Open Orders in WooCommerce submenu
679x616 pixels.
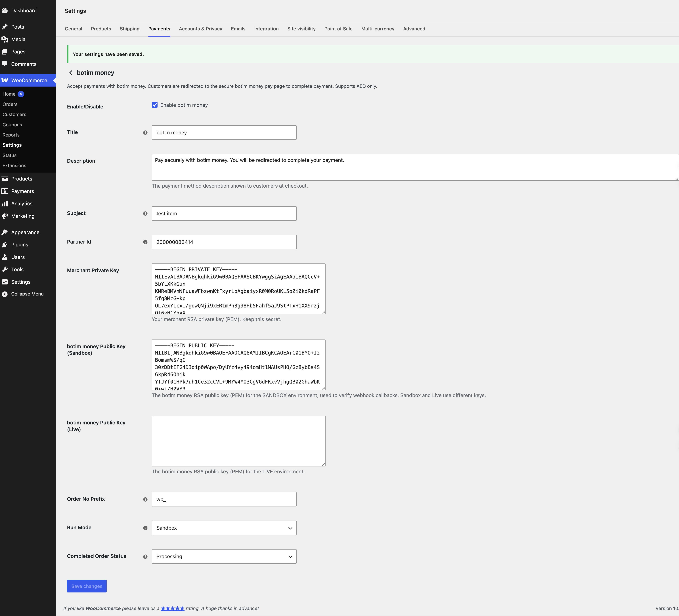coord(10,104)
